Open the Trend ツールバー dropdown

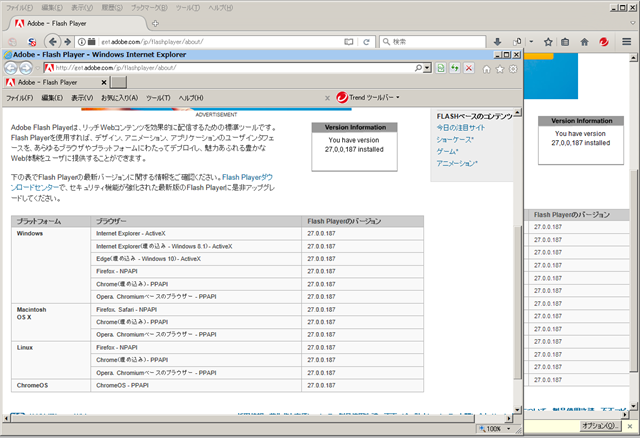pyautogui.click(x=398, y=98)
